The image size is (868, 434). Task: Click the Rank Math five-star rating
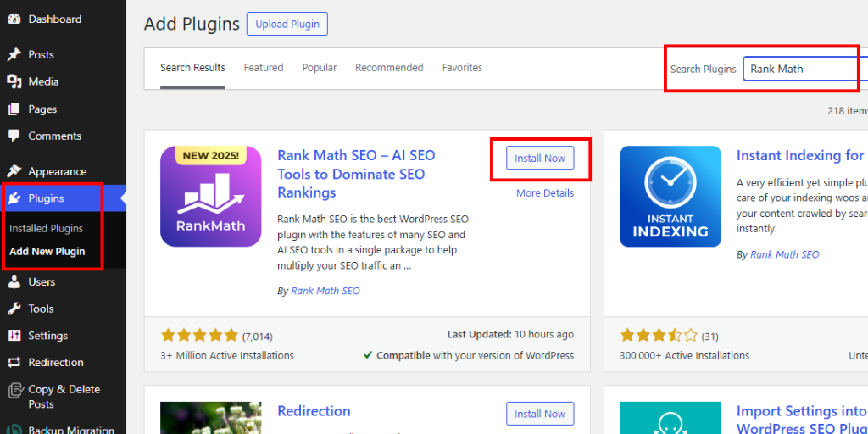tap(199, 335)
